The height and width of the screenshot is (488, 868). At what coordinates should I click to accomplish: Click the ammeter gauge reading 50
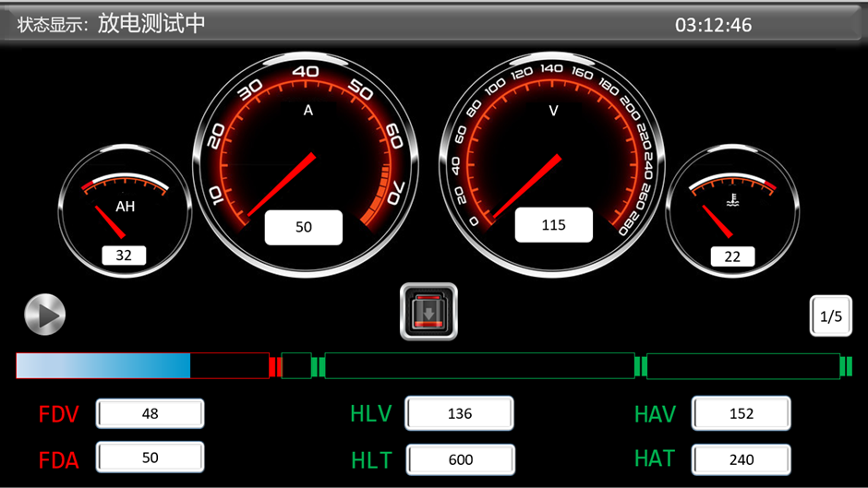(305, 157)
